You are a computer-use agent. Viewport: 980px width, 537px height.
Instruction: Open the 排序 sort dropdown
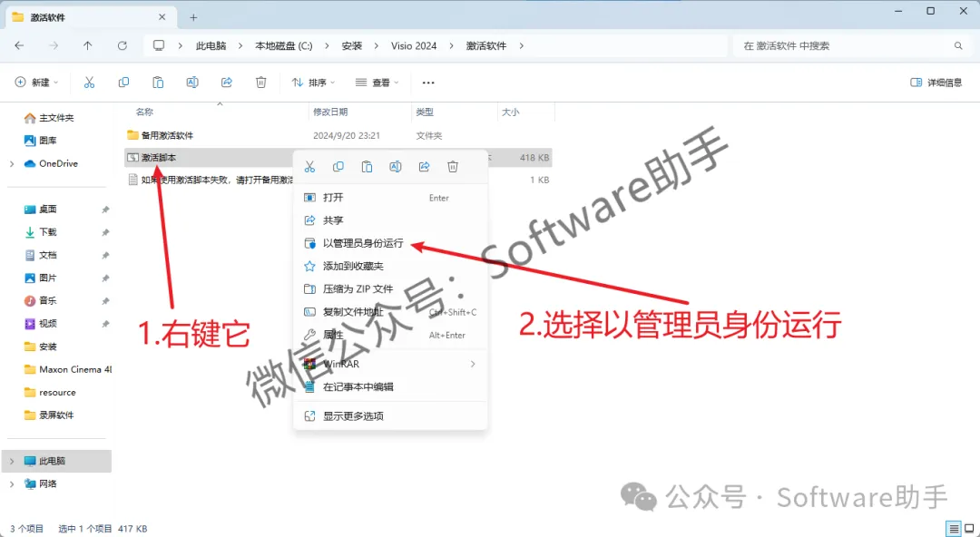(x=314, y=83)
